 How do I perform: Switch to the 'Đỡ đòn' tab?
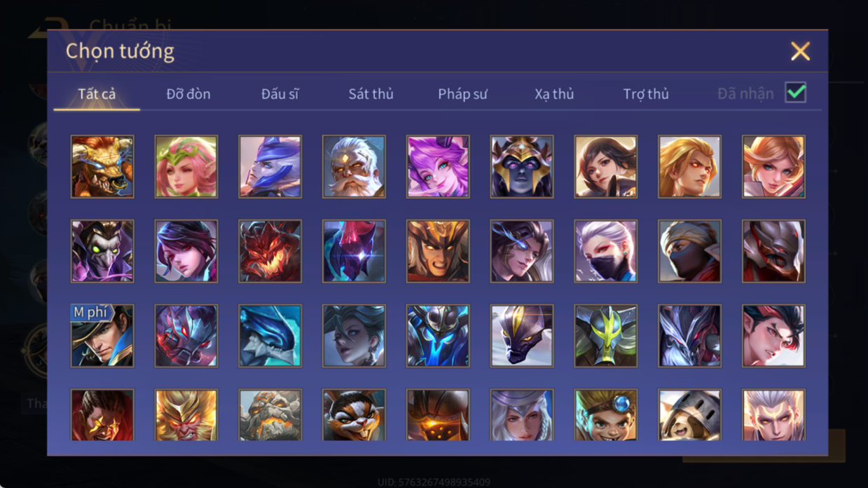click(188, 94)
